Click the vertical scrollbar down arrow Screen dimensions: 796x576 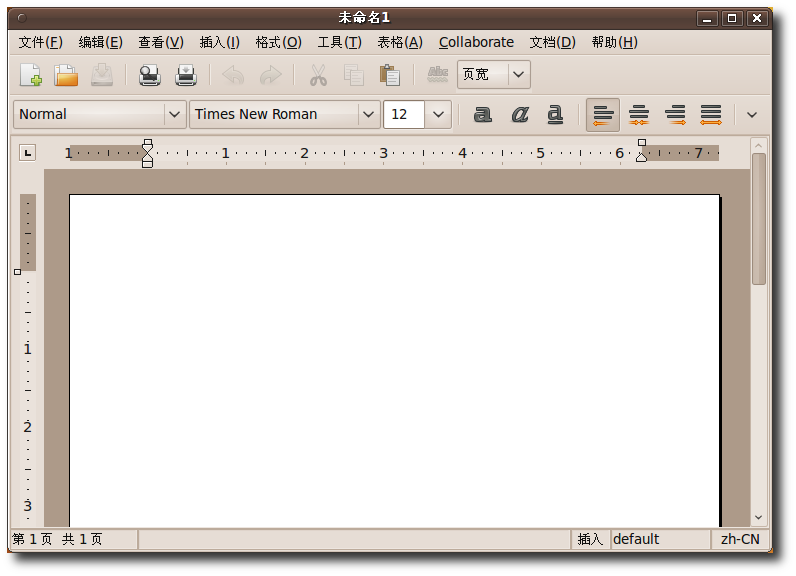[758, 517]
